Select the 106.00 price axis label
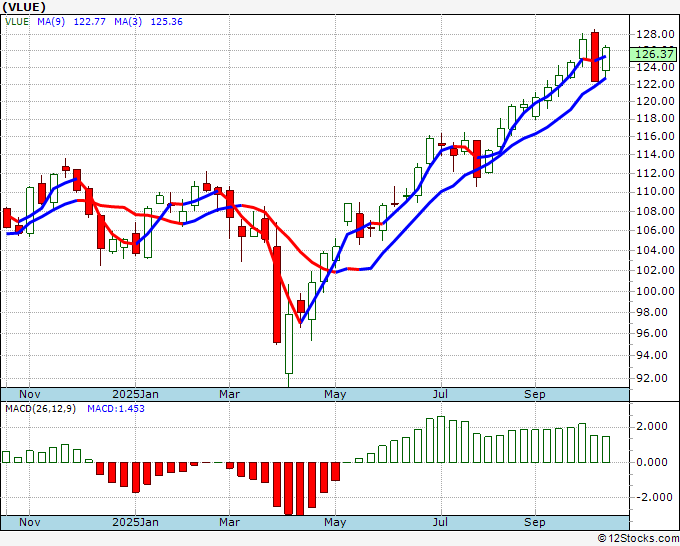 pos(655,230)
